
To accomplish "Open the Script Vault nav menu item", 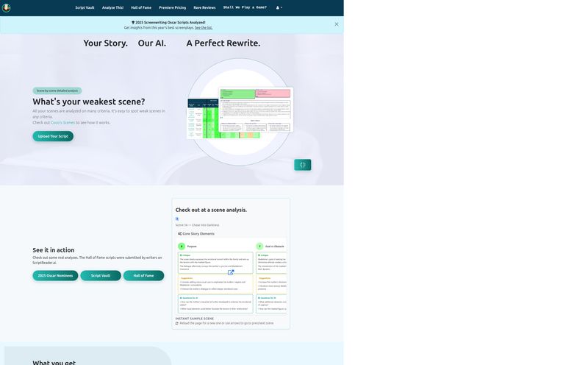I will click(85, 7).
